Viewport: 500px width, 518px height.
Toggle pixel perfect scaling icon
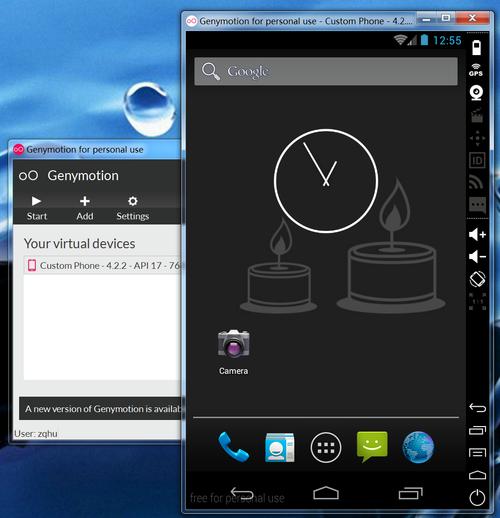coord(477,302)
